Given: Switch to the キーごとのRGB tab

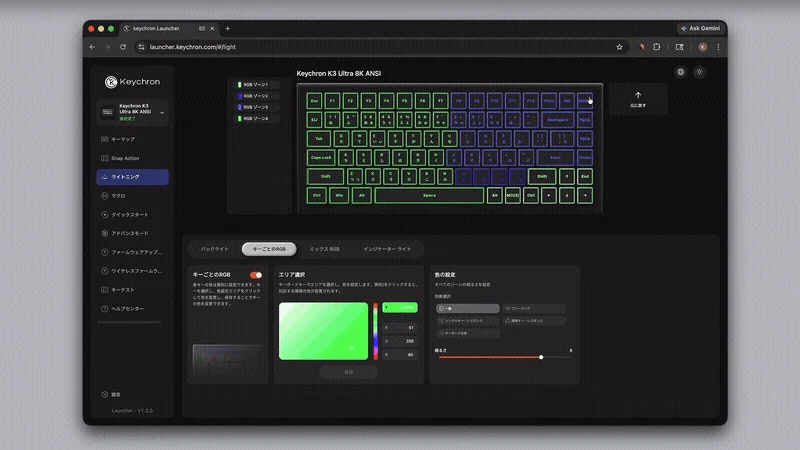Looking at the screenshot, I should [x=269, y=249].
